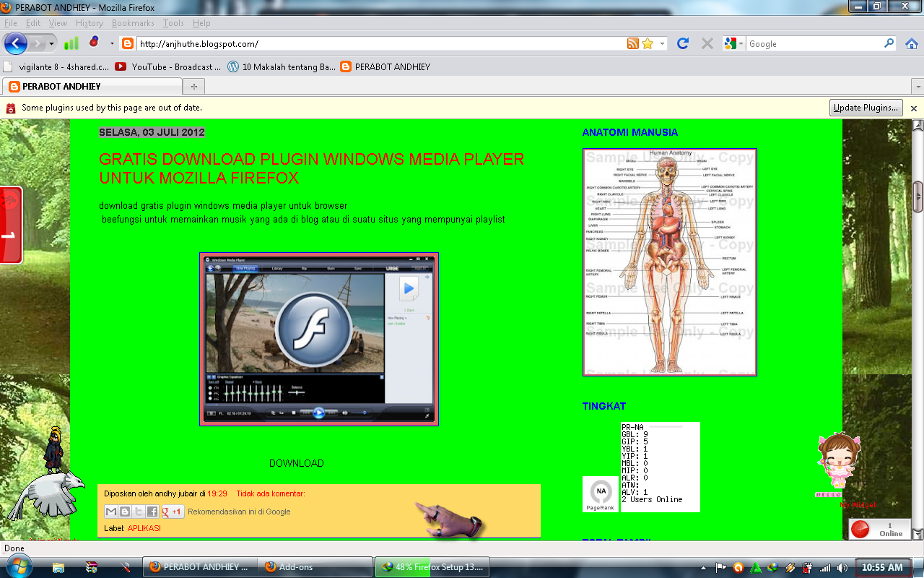Viewport: 924px width, 578px height.
Task: Open the Bookmarks menu
Action: point(133,23)
